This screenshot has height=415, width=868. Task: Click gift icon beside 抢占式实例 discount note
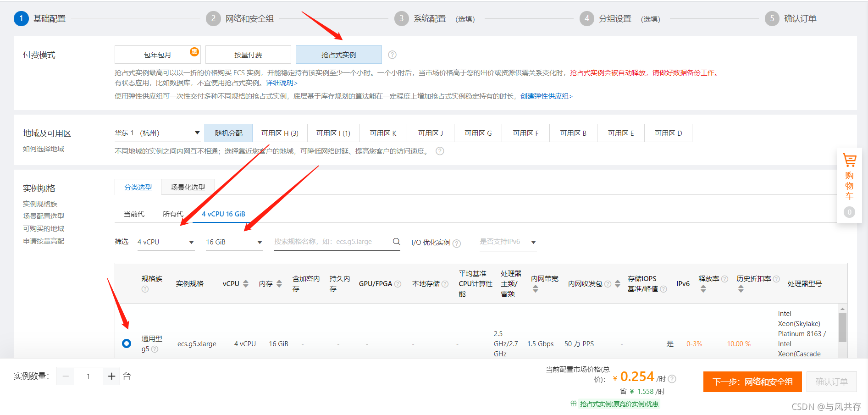574,404
